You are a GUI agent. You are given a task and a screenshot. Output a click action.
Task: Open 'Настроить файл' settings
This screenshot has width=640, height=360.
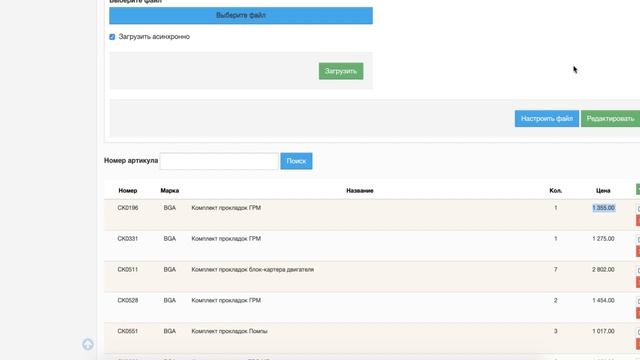click(x=547, y=118)
